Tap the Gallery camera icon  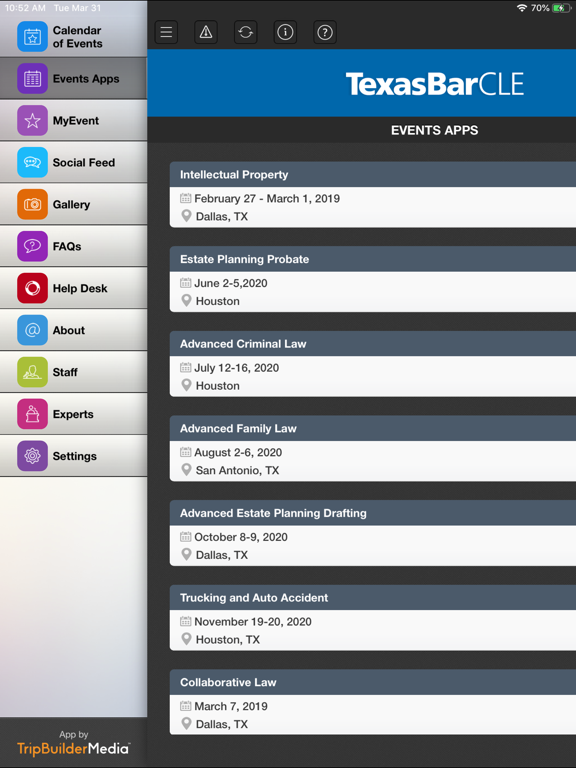click(32, 204)
